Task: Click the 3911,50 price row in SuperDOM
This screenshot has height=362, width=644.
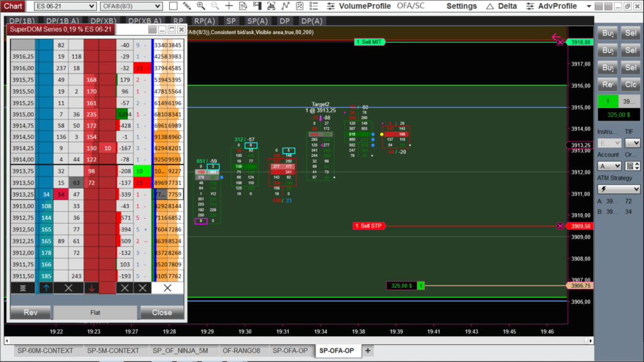Action: click(x=23, y=277)
